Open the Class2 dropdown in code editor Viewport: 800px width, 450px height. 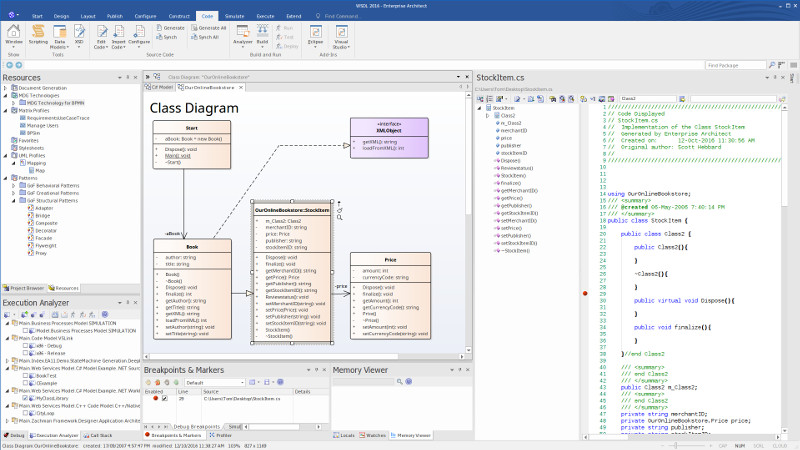click(x=648, y=98)
